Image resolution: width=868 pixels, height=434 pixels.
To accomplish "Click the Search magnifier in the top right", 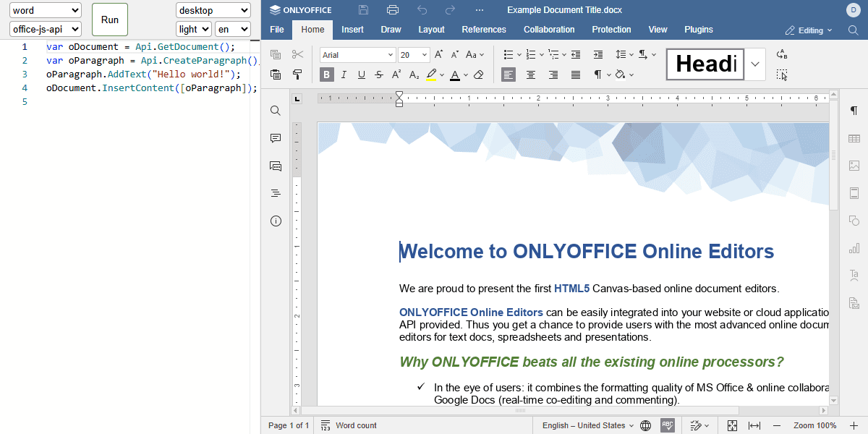I will point(854,30).
